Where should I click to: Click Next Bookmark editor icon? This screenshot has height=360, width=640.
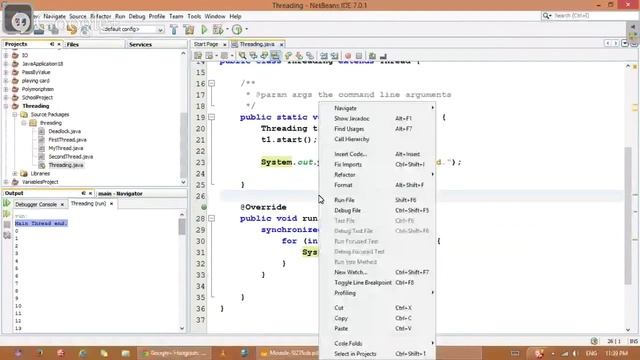click(x=299, y=56)
